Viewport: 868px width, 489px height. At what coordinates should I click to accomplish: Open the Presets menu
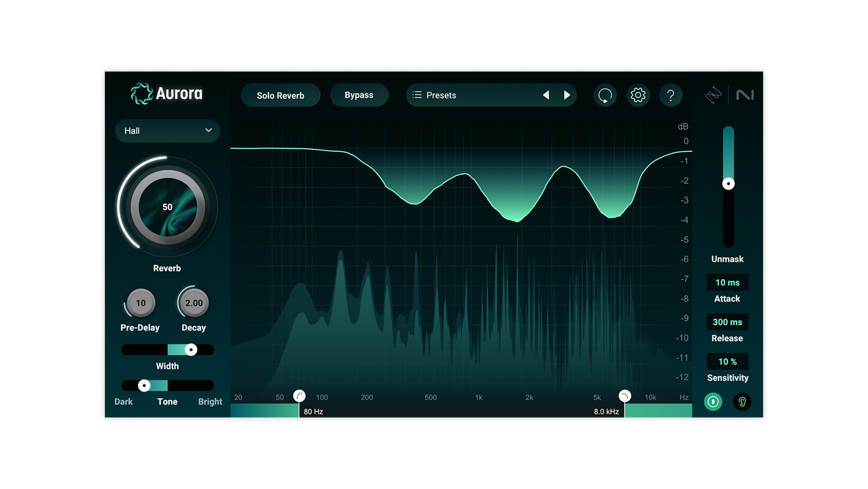pos(491,95)
